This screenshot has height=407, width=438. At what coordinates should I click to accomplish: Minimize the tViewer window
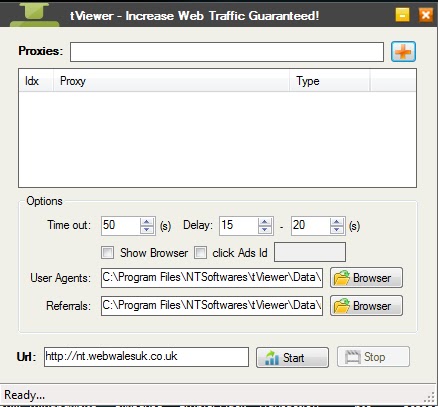click(x=402, y=15)
